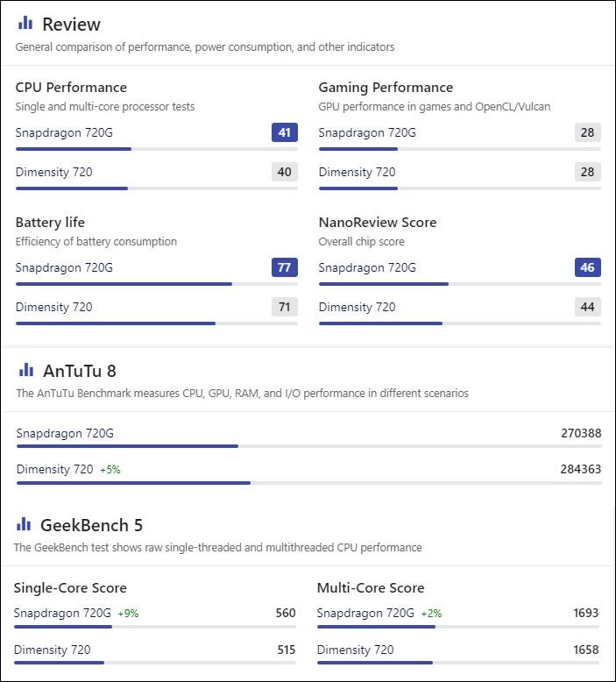
Task: Click Snapdragon 720G CPU Performance score badge 41
Action: tap(284, 132)
